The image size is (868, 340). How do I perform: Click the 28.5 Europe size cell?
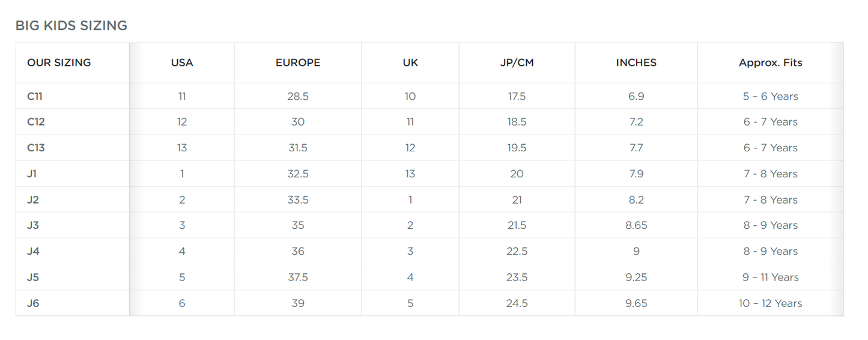pos(298,96)
